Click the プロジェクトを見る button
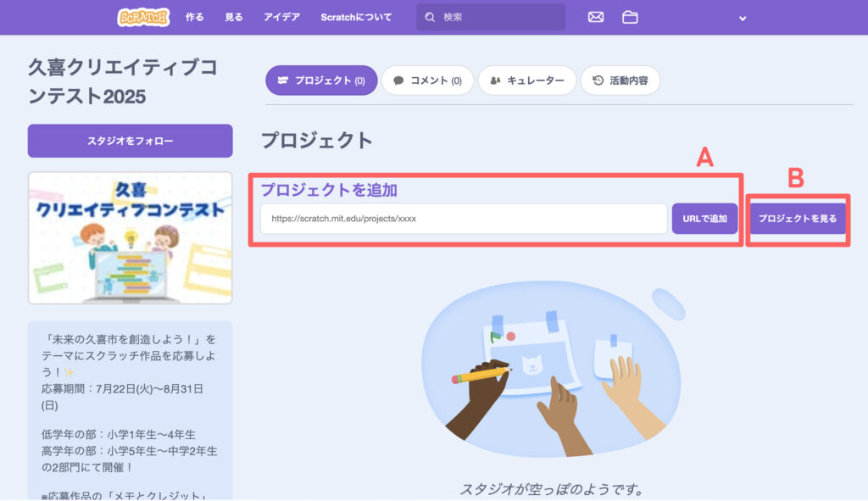The image size is (868, 501). pos(797,218)
